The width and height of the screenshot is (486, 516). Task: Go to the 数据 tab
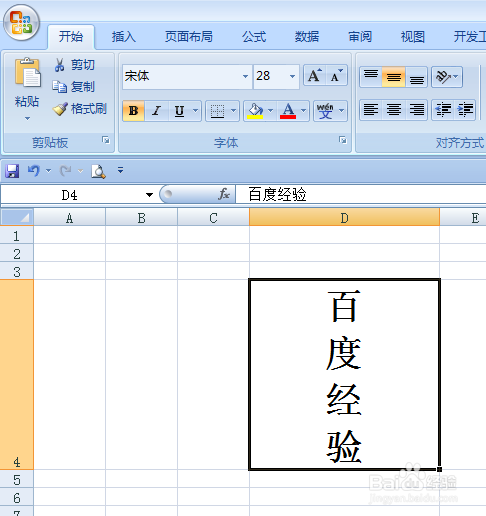coord(307,37)
